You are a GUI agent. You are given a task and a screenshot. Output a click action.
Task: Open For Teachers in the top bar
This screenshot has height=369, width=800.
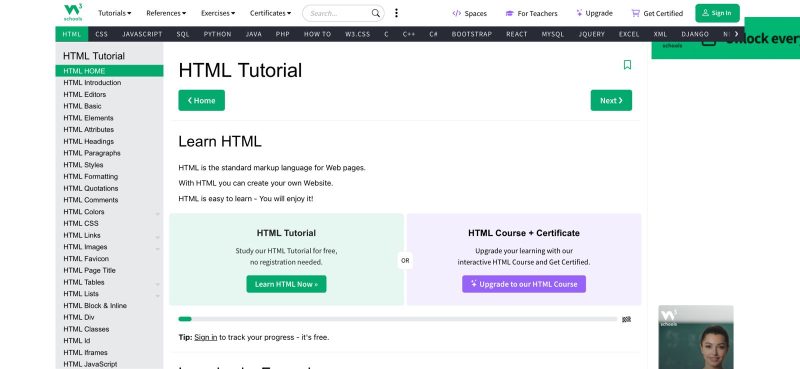pos(531,13)
